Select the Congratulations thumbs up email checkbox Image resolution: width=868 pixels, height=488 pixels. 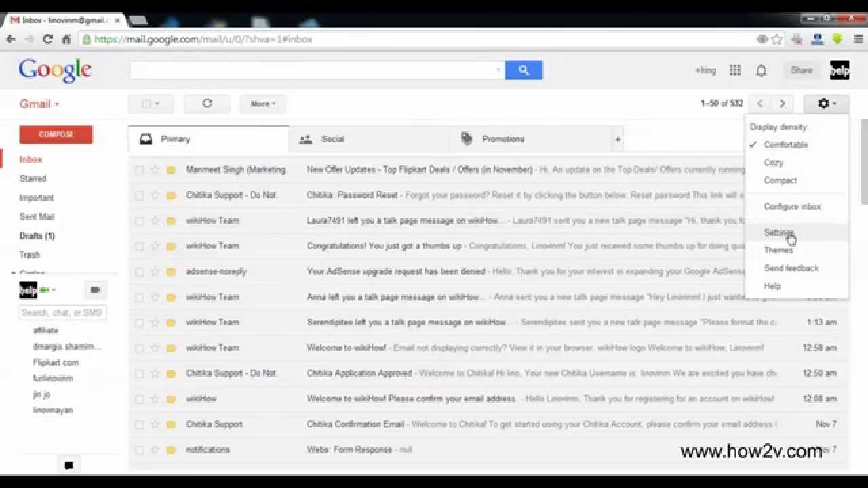point(139,246)
